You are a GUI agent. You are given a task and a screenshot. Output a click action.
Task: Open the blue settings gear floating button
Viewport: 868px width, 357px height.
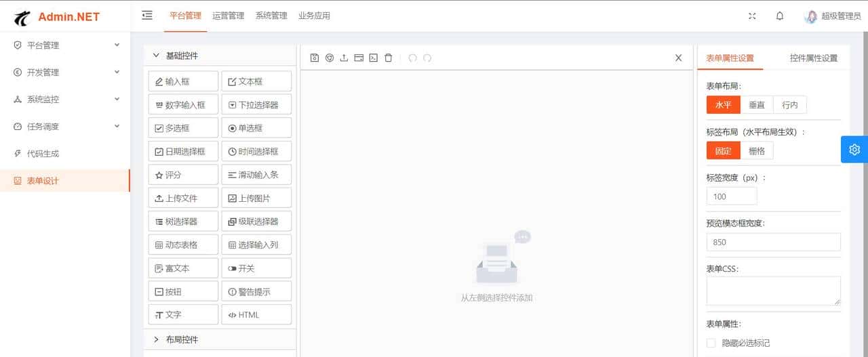click(x=854, y=150)
